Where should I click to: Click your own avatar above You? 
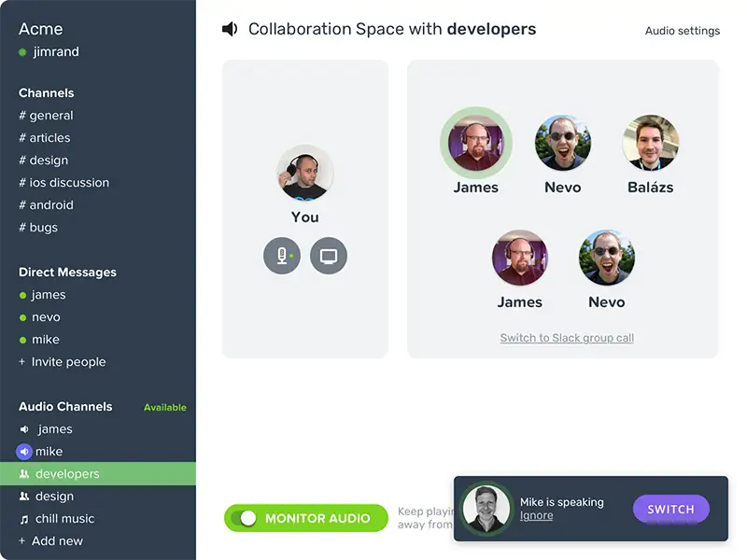click(x=304, y=174)
